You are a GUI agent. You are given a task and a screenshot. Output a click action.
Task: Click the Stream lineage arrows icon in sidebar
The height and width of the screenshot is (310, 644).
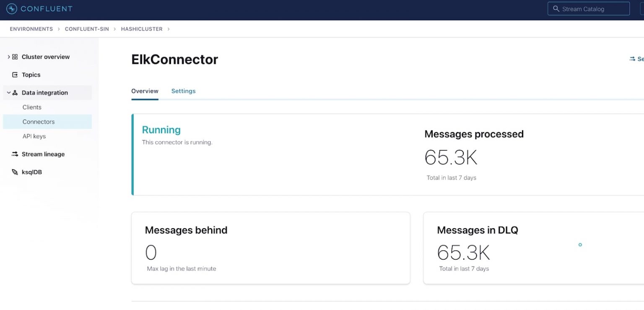click(14, 154)
